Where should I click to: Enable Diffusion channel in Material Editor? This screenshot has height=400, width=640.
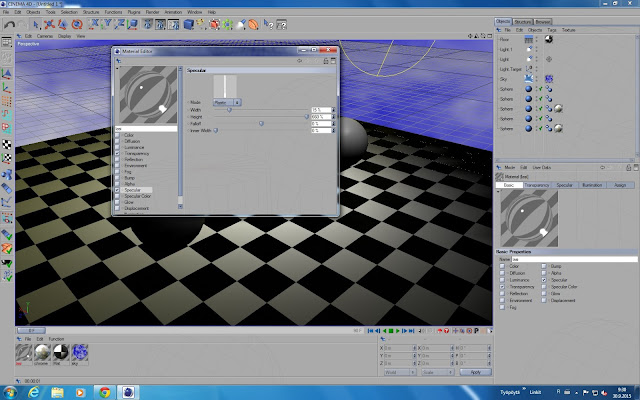tap(118, 141)
